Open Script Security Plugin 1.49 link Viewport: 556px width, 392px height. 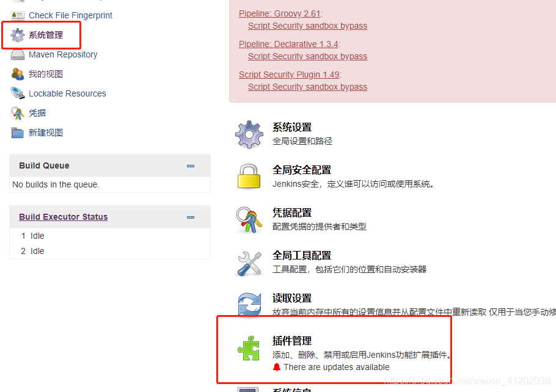(289, 74)
